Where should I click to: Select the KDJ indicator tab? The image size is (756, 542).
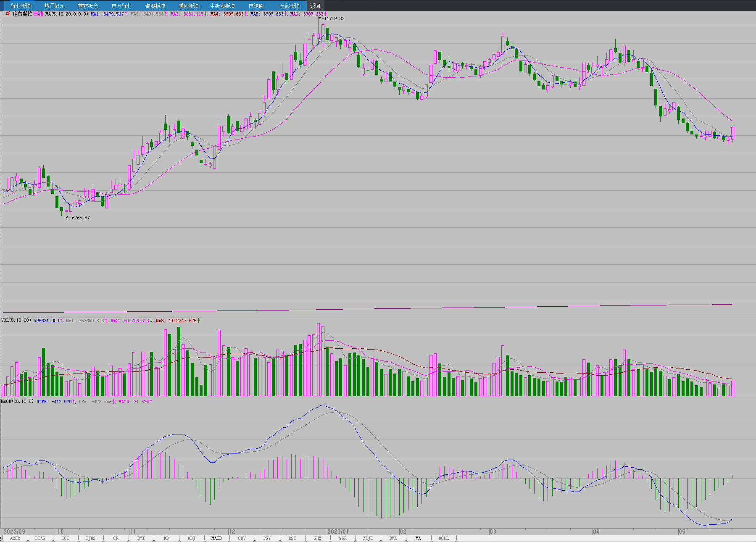(x=191, y=538)
